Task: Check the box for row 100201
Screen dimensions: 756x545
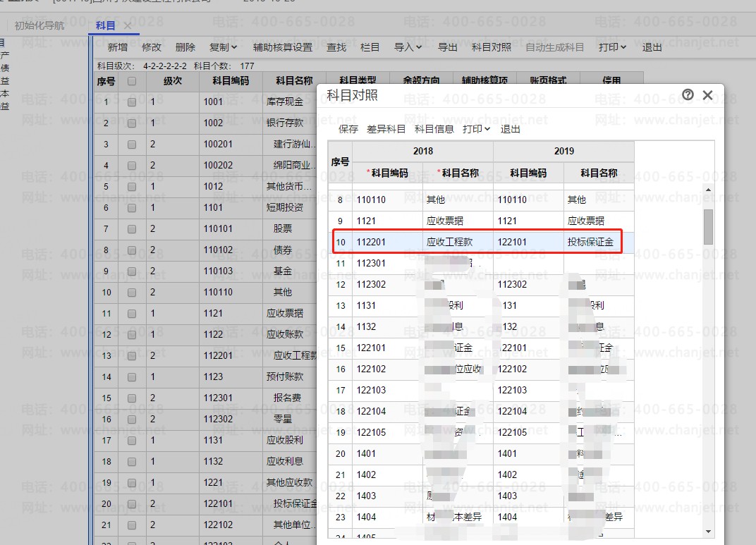Action: pos(132,145)
